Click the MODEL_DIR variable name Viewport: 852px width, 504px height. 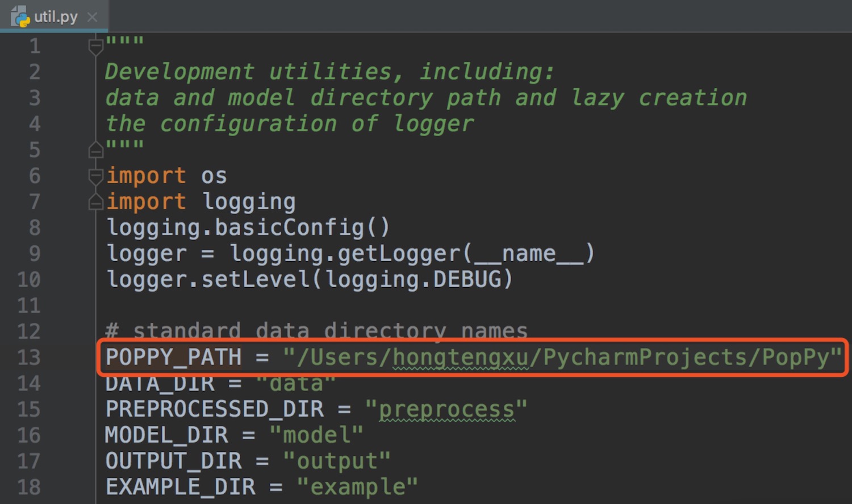[167, 435]
